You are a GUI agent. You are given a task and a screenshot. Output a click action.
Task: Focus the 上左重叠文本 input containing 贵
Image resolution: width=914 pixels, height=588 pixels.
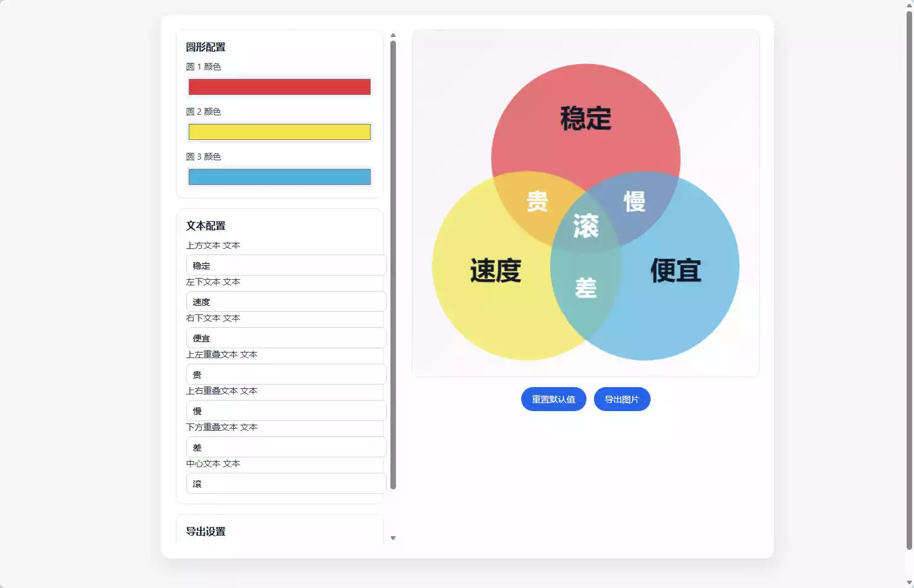click(286, 374)
